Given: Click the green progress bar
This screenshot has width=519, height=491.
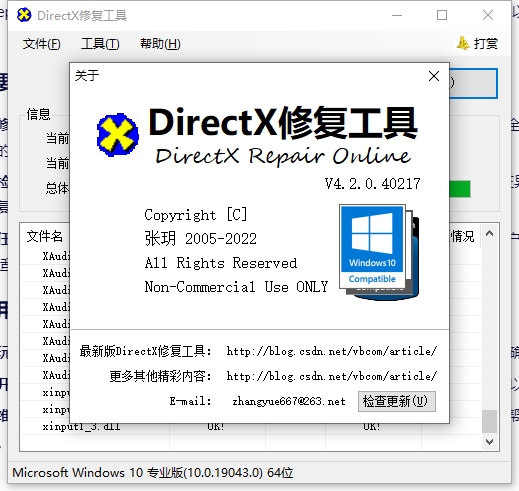Looking at the screenshot, I should pyautogui.click(x=460, y=189).
